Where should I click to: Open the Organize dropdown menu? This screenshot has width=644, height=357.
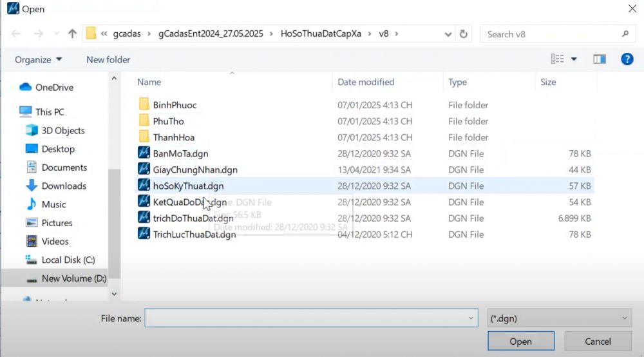[x=39, y=59]
